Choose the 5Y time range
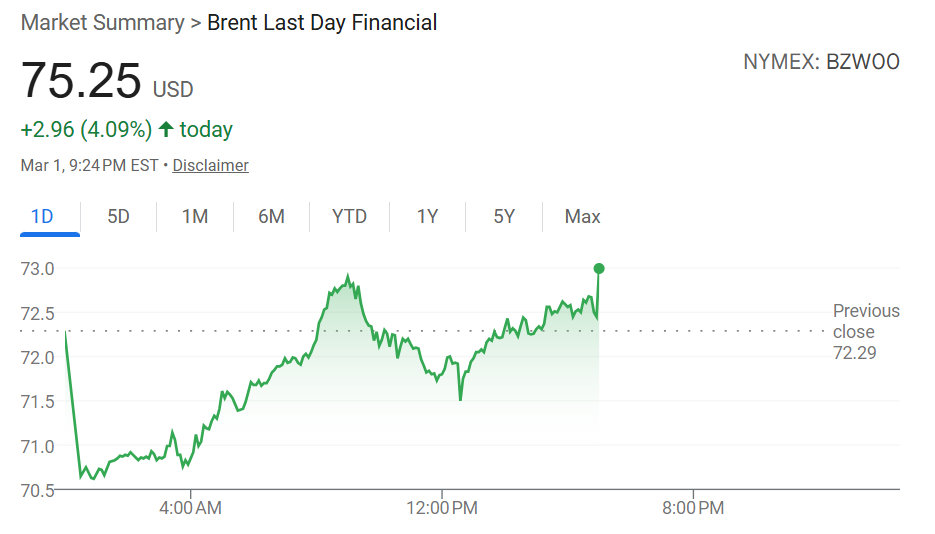 pyautogui.click(x=504, y=216)
